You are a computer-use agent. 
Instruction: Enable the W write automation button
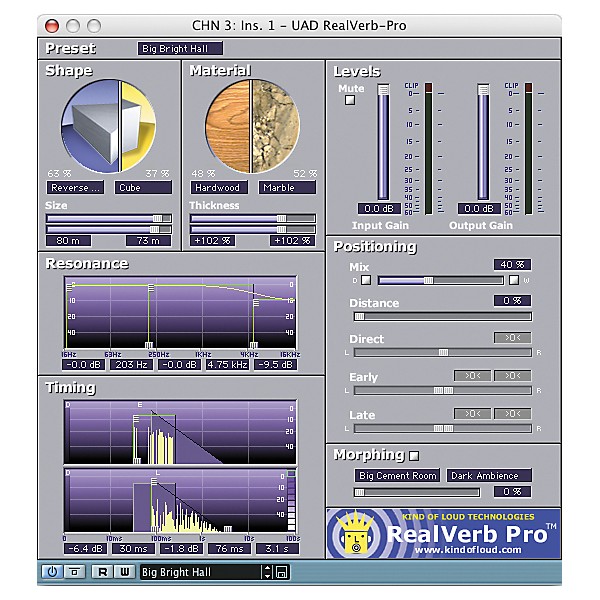pos(125,572)
